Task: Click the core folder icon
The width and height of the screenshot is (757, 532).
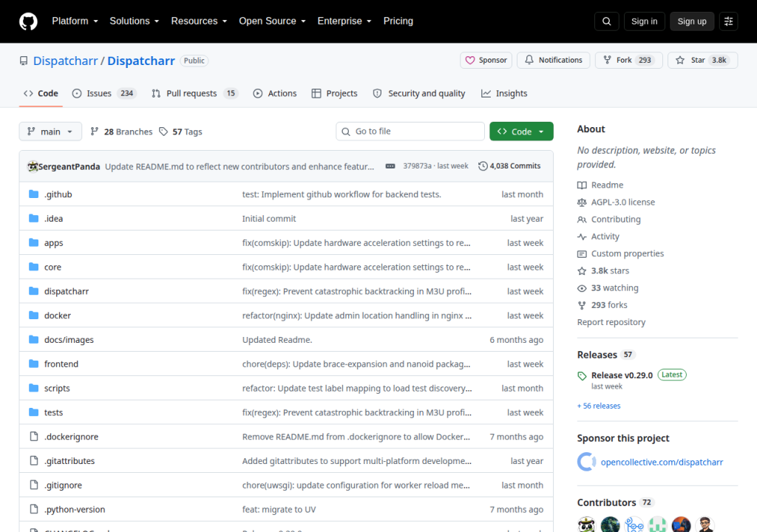Action: 33,267
